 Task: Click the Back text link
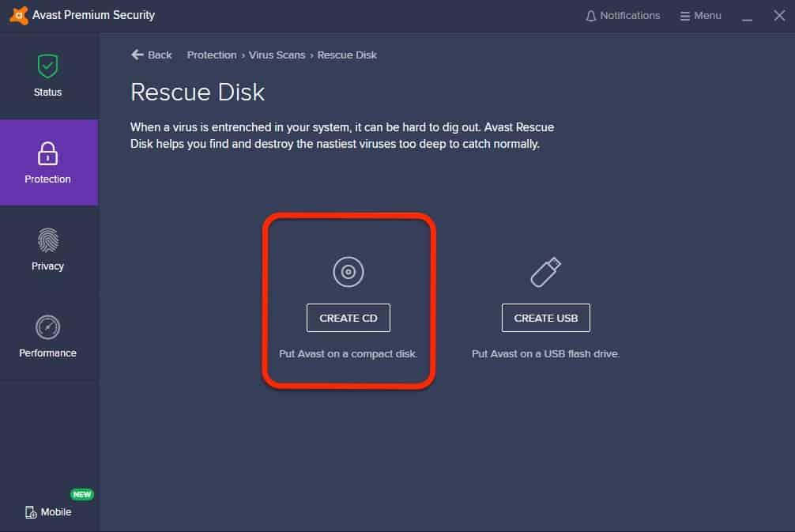tap(160, 55)
